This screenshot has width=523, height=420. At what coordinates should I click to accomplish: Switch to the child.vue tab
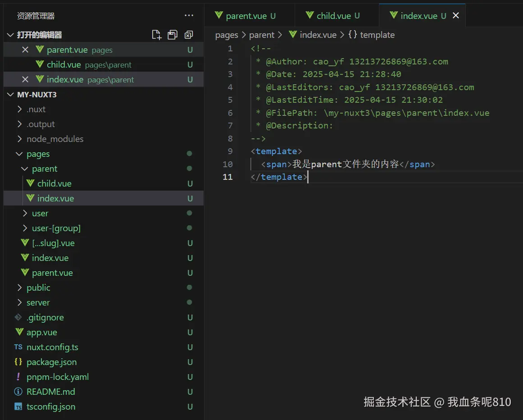tap(333, 16)
